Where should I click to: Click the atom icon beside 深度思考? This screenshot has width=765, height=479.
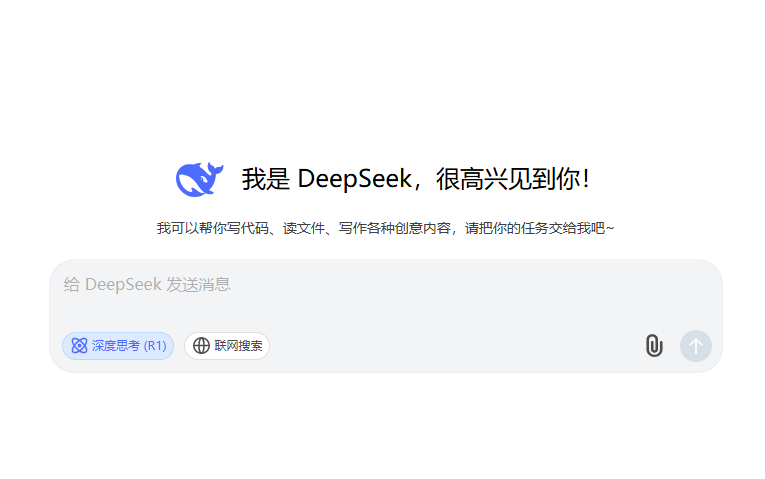79,346
